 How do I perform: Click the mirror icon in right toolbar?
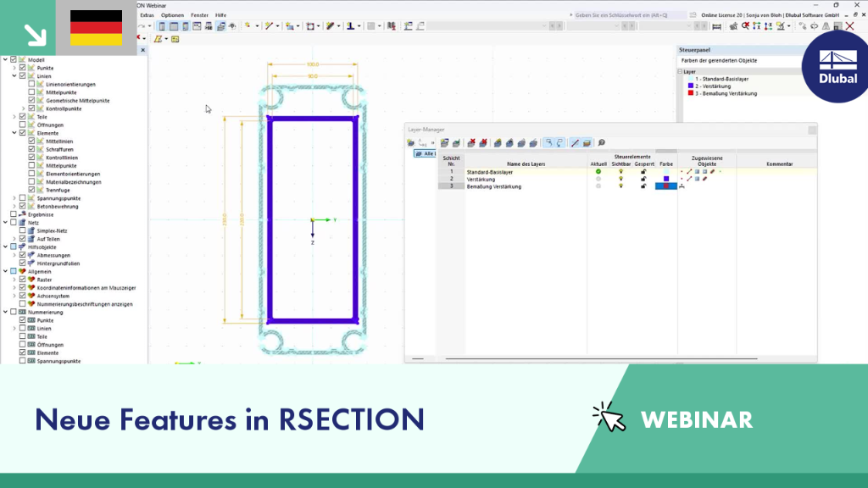826,26
